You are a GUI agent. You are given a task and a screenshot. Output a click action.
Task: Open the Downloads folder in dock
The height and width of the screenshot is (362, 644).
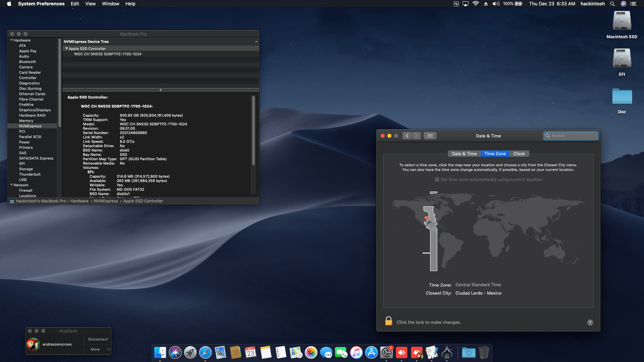click(469, 353)
